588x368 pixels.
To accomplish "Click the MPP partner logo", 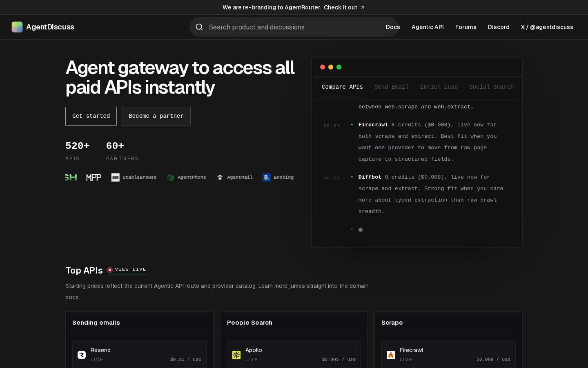I will [94, 177].
